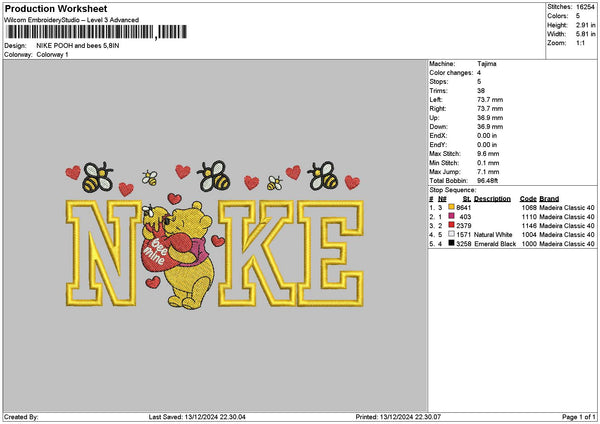600x424 pixels.
Task: Click the large bee at top left
Action: pyautogui.click(x=97, y=176)
